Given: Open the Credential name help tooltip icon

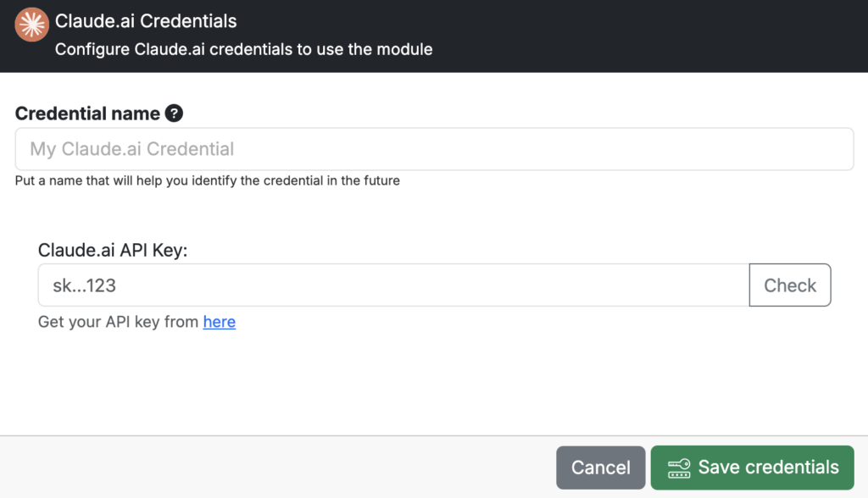Looking at the screenshot, I should [174, 113].
